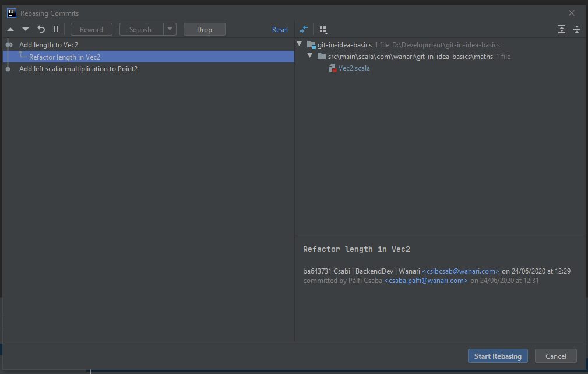Move selected commit down with arrow
The image size is (588, 374).
26,29
